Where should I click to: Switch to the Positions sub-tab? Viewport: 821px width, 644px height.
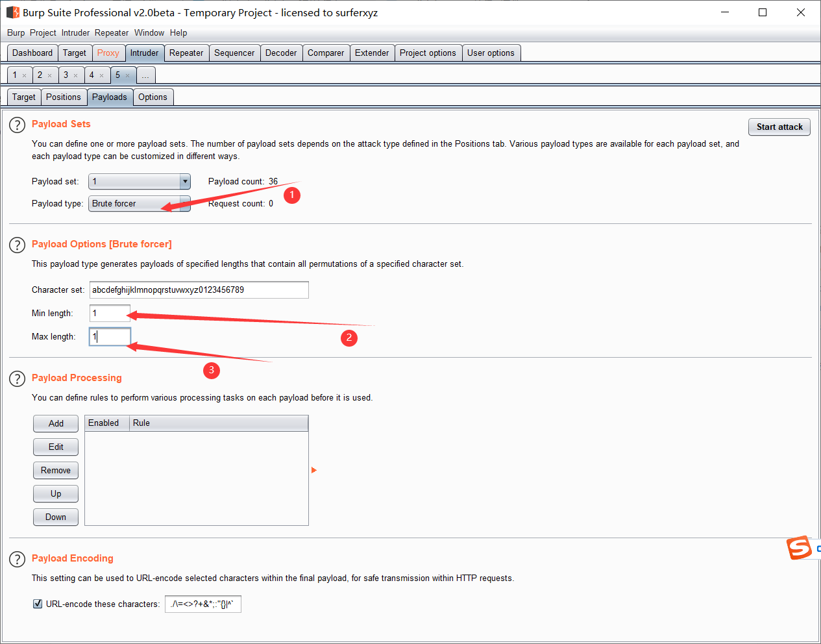tap(64, 97)
